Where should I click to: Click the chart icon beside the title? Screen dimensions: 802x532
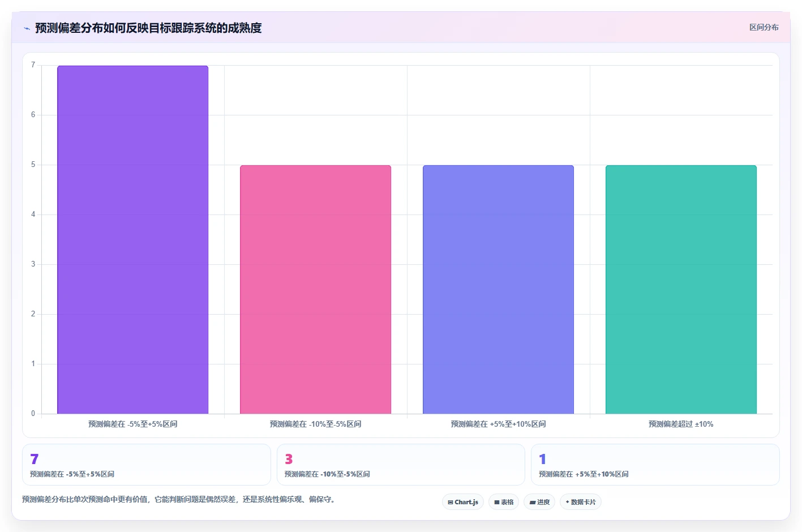pos(27,28)
